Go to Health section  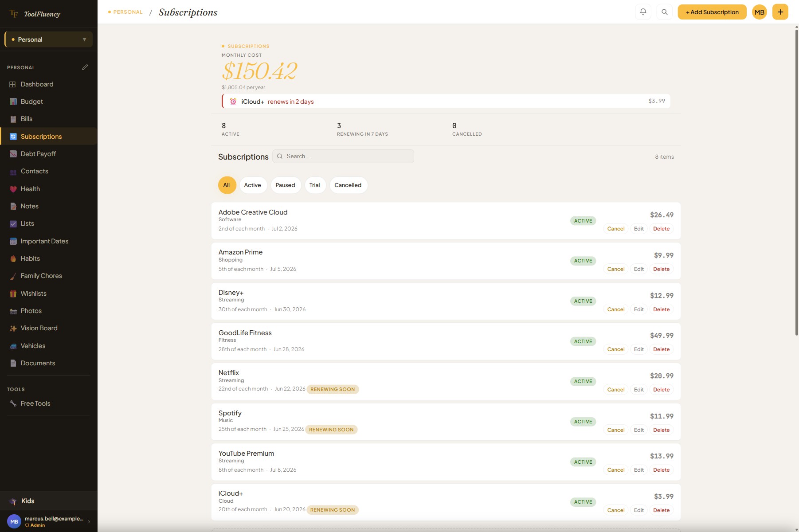49,189
